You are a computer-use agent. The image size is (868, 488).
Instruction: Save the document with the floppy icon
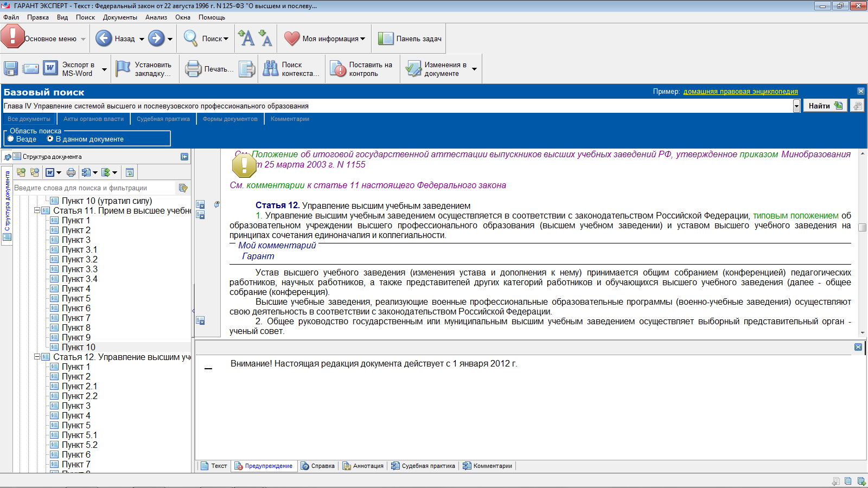click(x=11, y=68)
